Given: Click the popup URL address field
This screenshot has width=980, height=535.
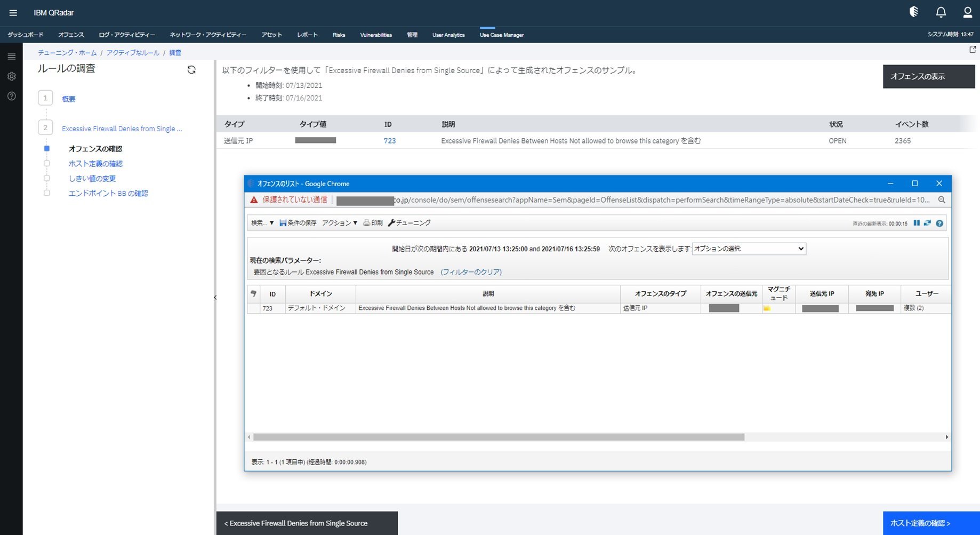Looking at the screenshot, I should click(633, 200).
